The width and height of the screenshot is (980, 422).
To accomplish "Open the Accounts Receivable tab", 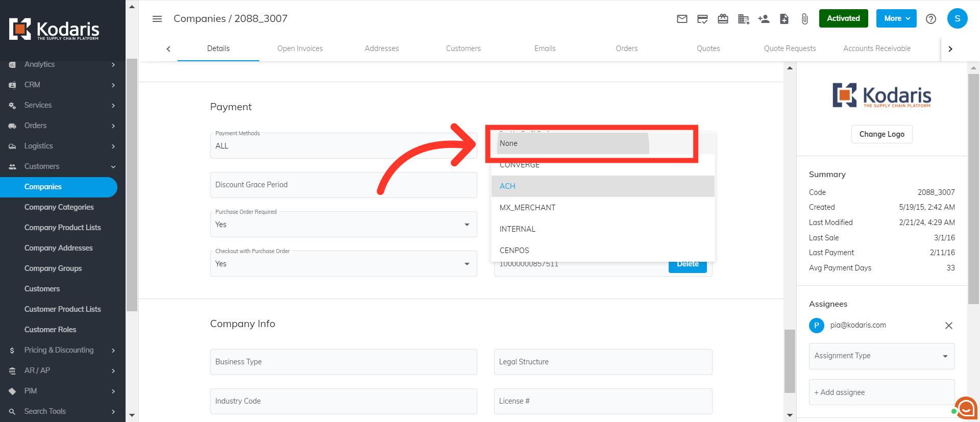I will coord(877,48).
